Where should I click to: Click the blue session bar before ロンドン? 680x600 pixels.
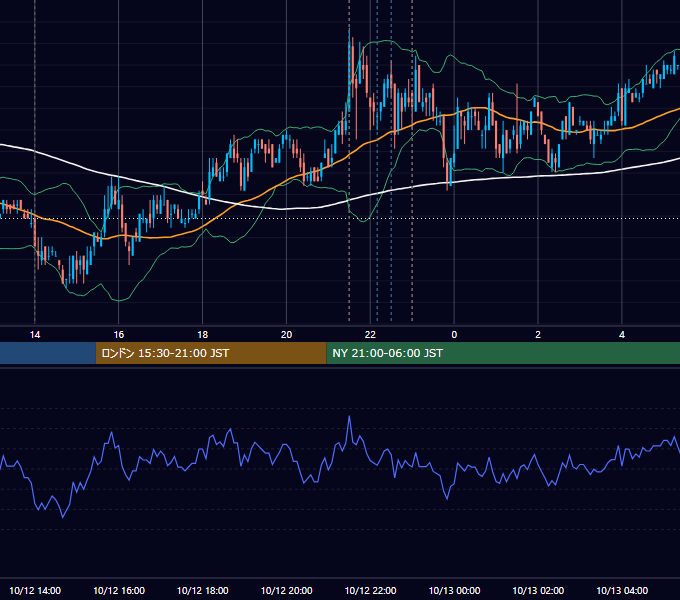point(48,353)
